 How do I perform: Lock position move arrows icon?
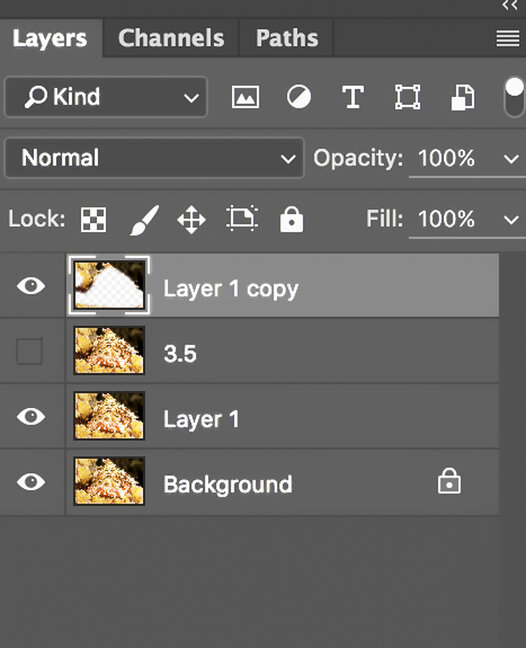tap(191, 219)
